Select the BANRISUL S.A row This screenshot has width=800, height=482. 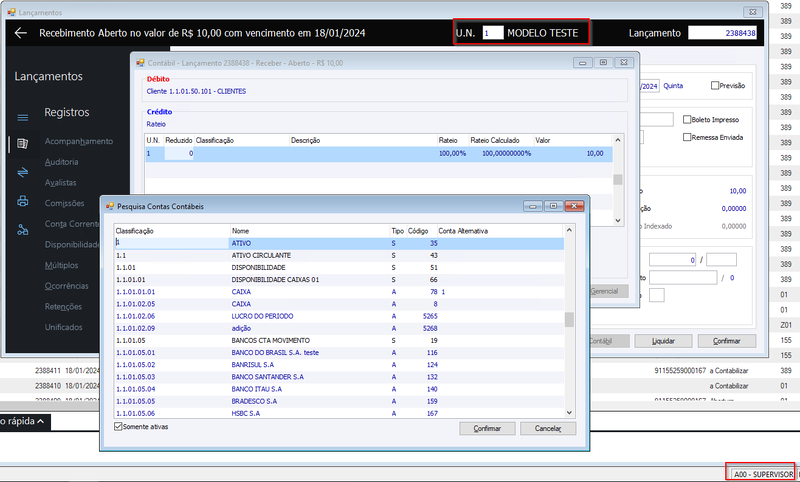pos(339,365)
